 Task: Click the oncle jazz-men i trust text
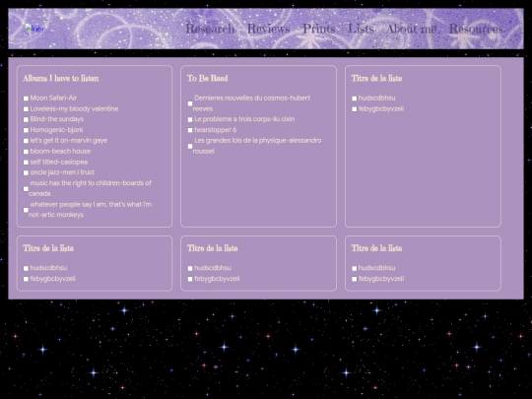tap(62, 172)
